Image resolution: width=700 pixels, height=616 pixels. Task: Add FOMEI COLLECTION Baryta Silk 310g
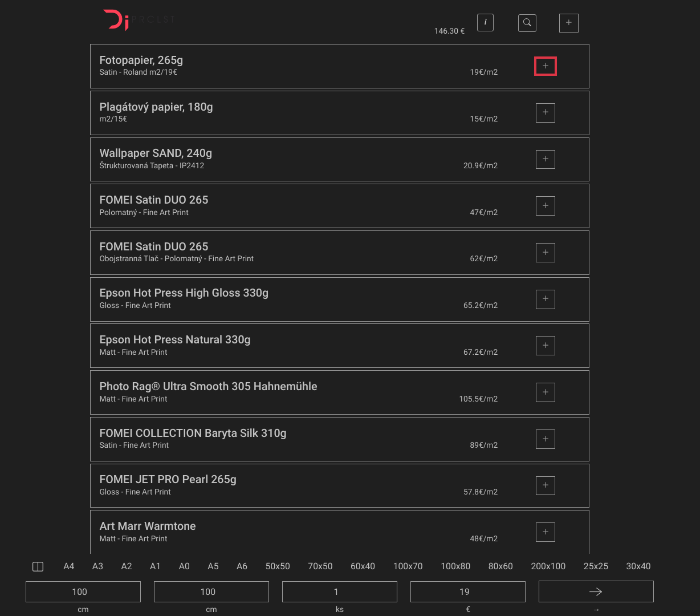click(x=546, y=439)
